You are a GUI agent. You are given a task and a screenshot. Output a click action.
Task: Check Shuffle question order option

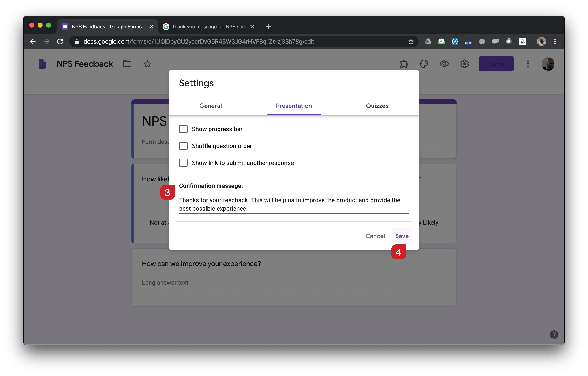pyautogui.click(x=183, y=146)
